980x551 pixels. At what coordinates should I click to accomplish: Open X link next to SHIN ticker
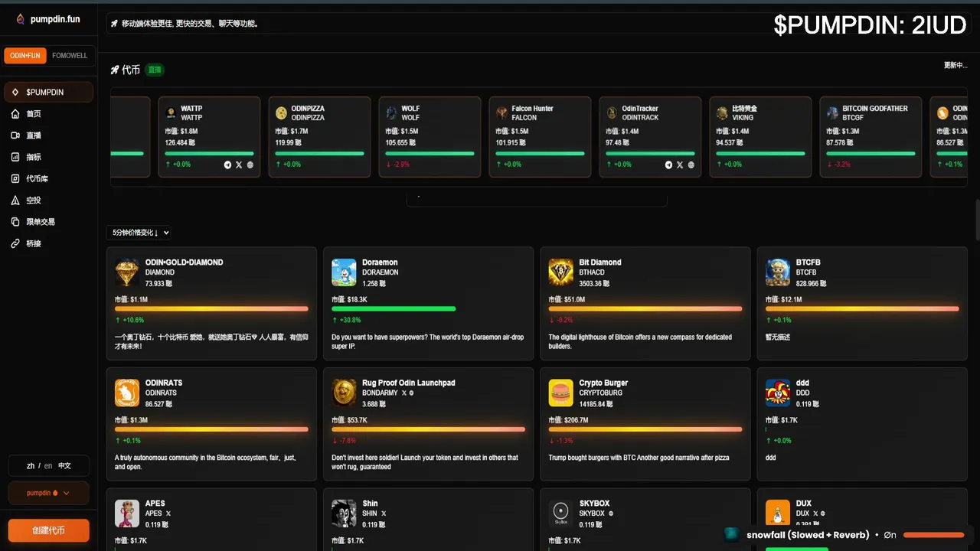pyautogui.click(x=384, y=514)
